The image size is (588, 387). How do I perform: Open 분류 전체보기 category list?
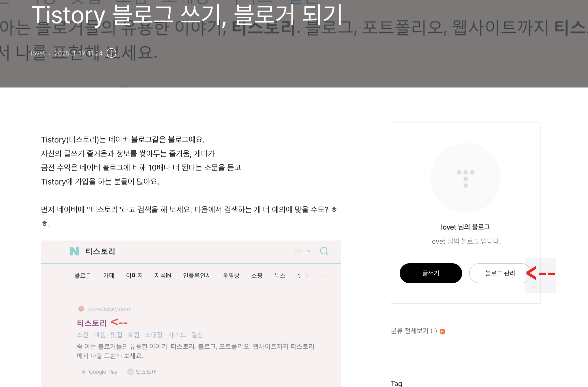[414, 331]
